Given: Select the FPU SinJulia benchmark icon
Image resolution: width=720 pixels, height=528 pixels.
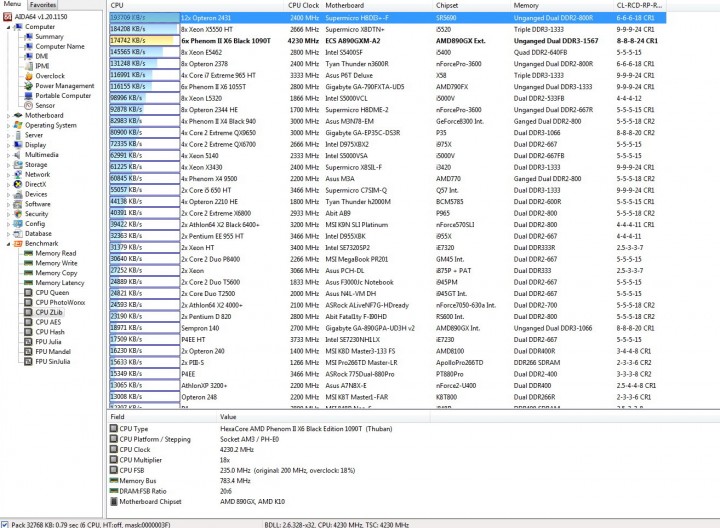Looking at the screenshot, I should (x=28, y=362).
